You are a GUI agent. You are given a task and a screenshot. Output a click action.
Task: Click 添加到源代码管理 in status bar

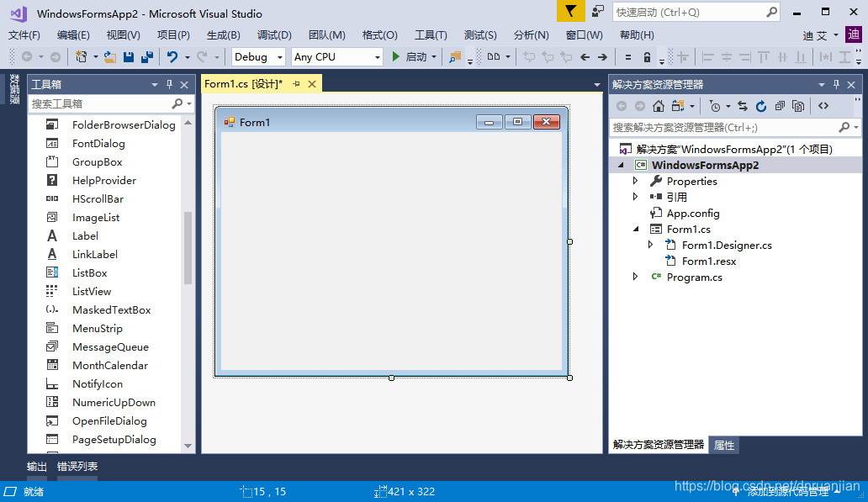click(x=787, y=491)
